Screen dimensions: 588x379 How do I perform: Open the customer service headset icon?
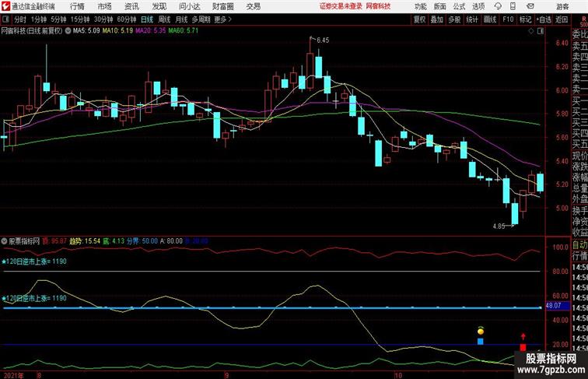(x=498, y=6)
